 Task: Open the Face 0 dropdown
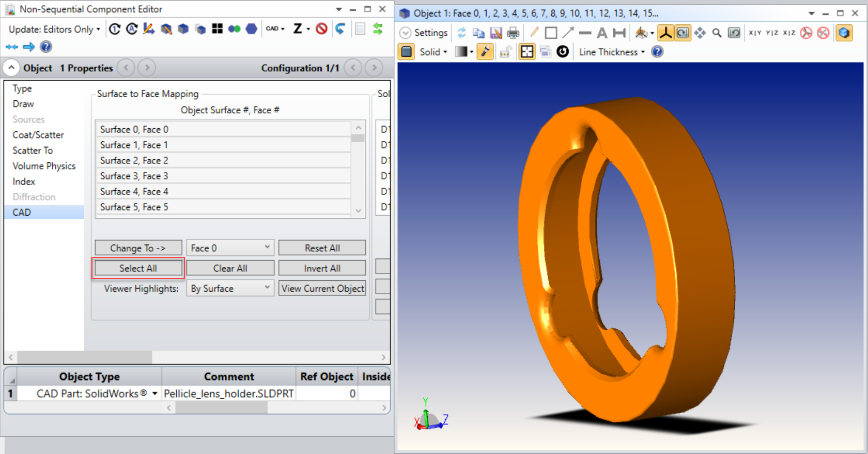pos(230,248)
